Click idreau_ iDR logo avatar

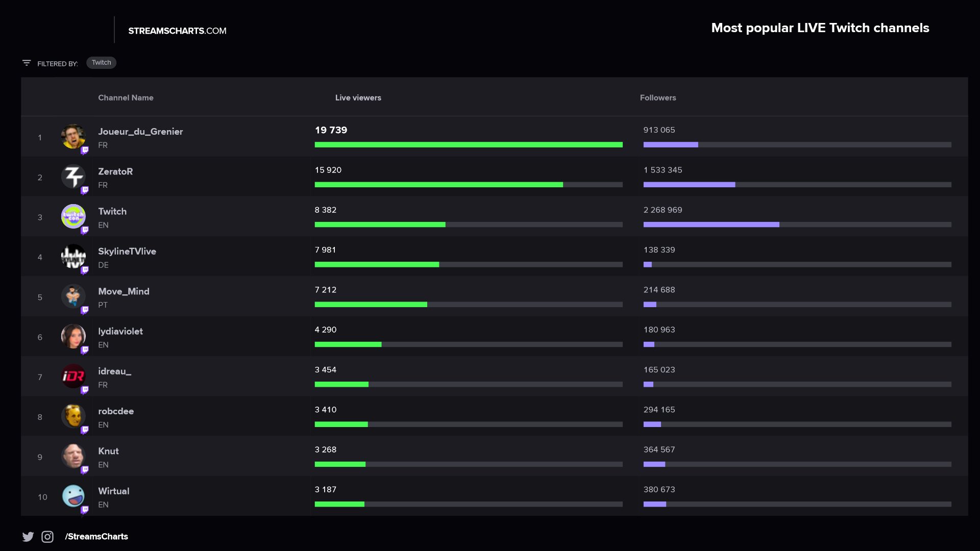tap(73, 376)
